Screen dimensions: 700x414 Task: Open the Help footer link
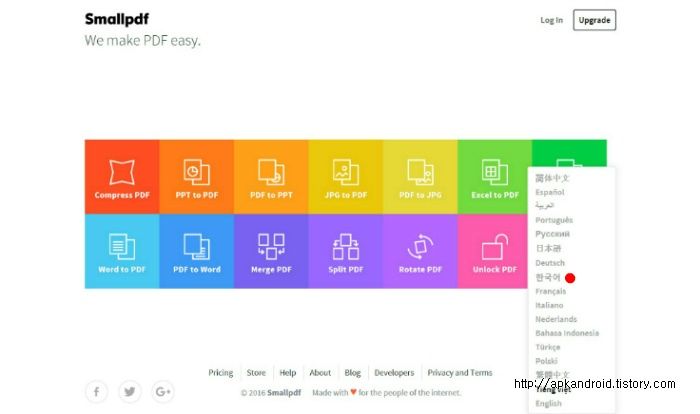click(x=288, y=372)
